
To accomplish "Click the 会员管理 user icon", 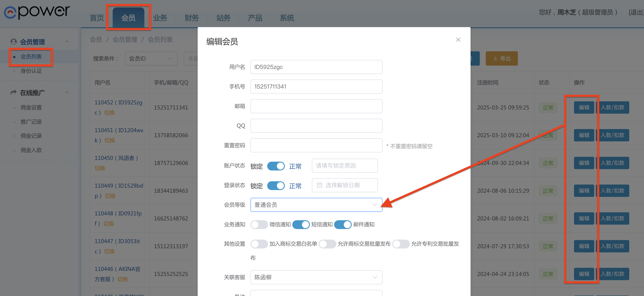I will (x=13, y=42).
